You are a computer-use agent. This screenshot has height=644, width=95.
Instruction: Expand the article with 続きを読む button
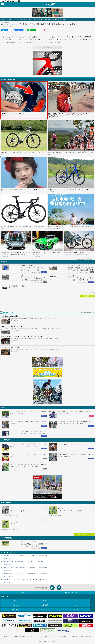(47, 47)
